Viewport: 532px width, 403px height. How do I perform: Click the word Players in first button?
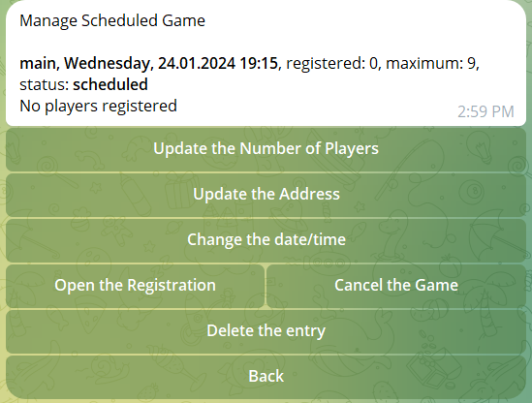point(352,149)
